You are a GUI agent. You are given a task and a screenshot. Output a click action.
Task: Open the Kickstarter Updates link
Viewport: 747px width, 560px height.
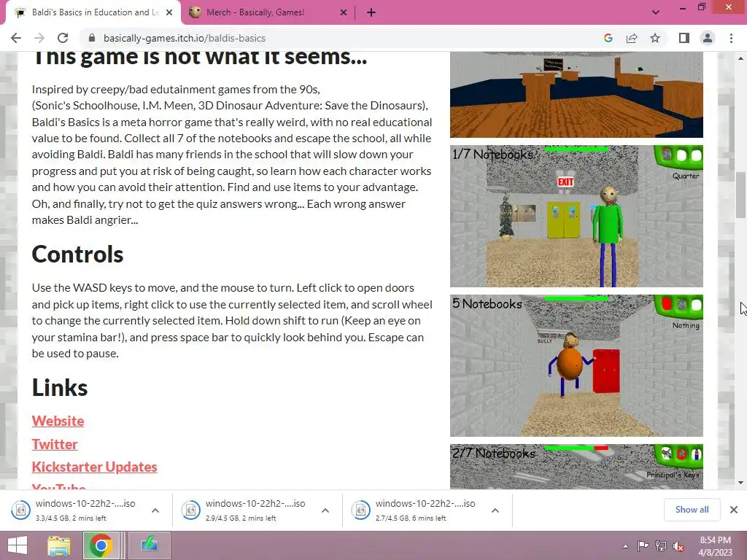pos(94,467)
